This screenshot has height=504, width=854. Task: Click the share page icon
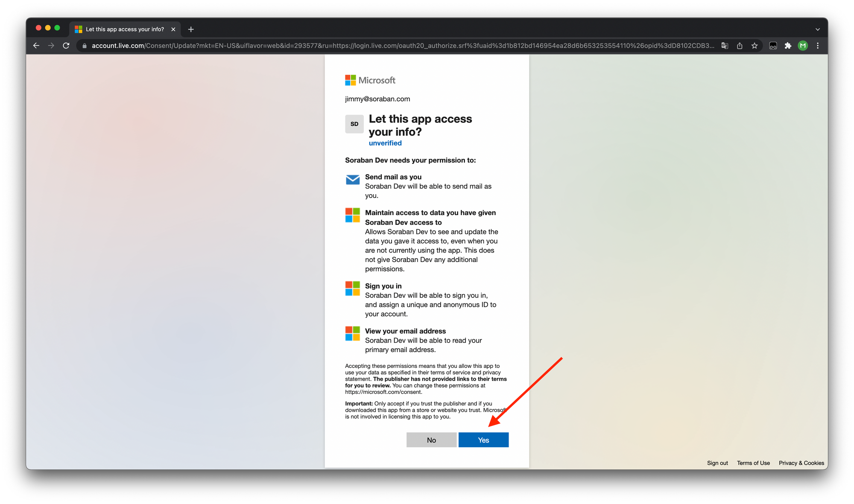[740, 46]
